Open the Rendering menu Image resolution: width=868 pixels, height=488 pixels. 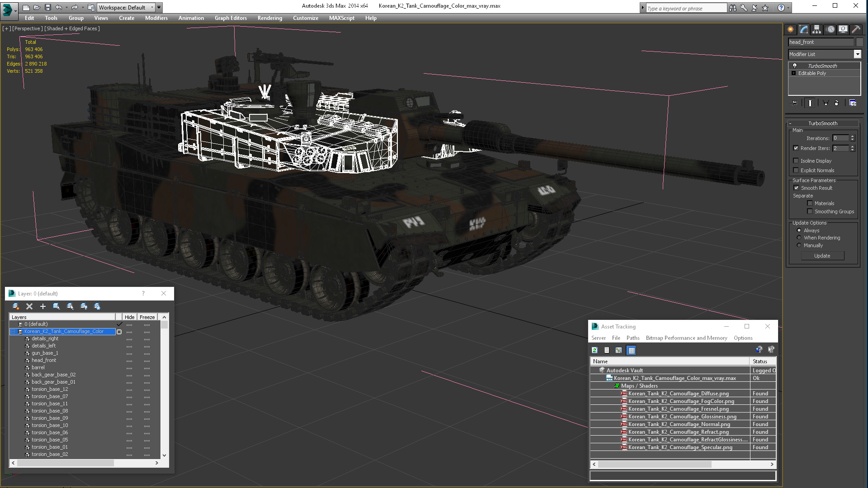(270, 18)
